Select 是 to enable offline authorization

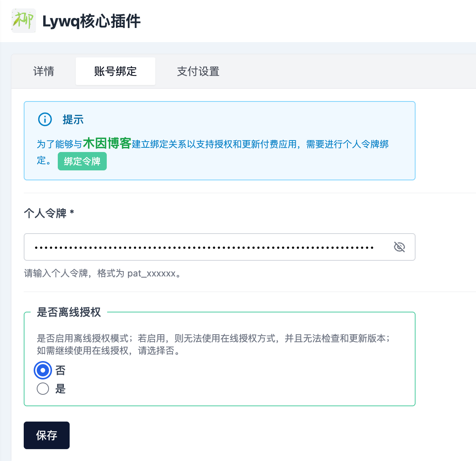pyautogui.click(x=42, y=389)
